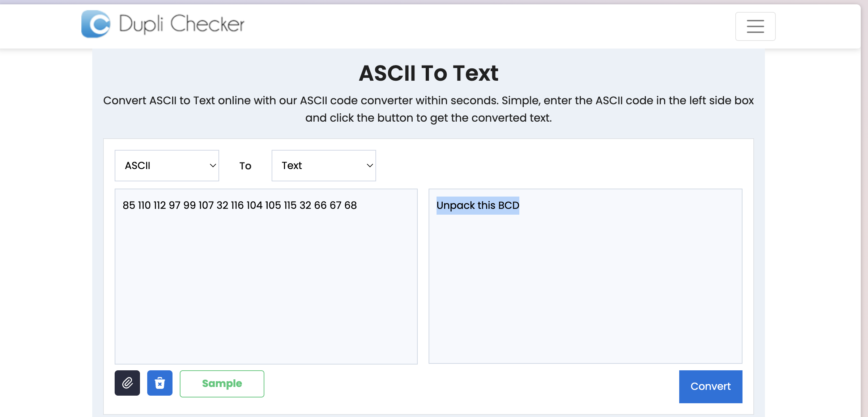Click empty space below ASCII input numbers
868x417 pixels.
[x=266, y=290]
